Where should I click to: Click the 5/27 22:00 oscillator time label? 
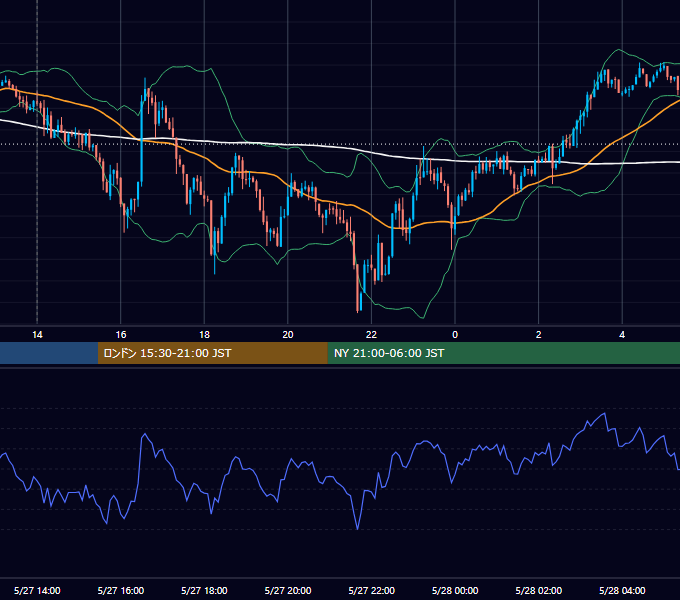(x=372, y=590)
